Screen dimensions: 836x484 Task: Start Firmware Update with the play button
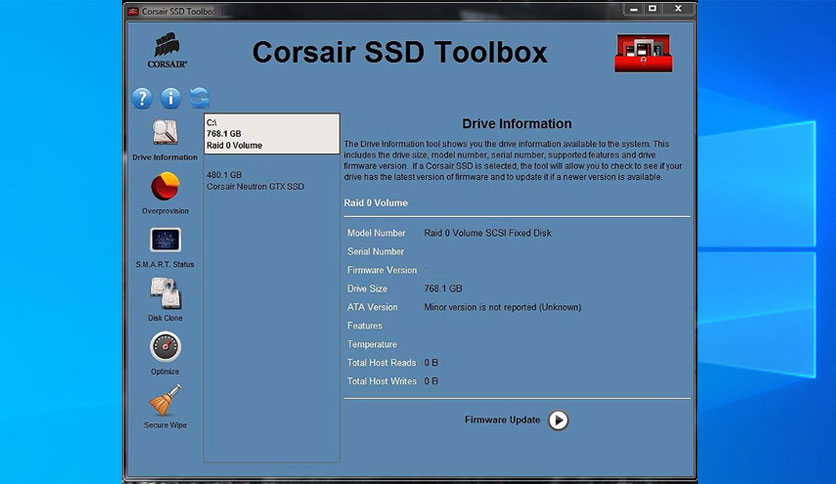click(558, 420)
